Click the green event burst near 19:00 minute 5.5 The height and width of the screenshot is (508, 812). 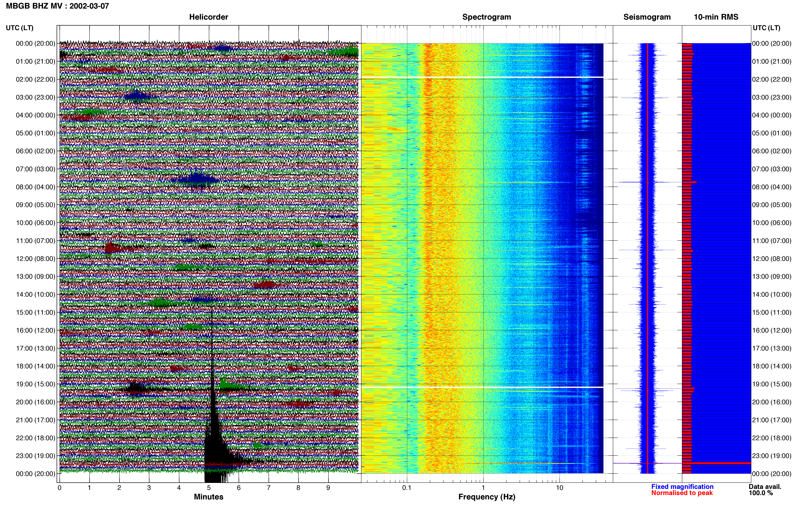point(227,384)
